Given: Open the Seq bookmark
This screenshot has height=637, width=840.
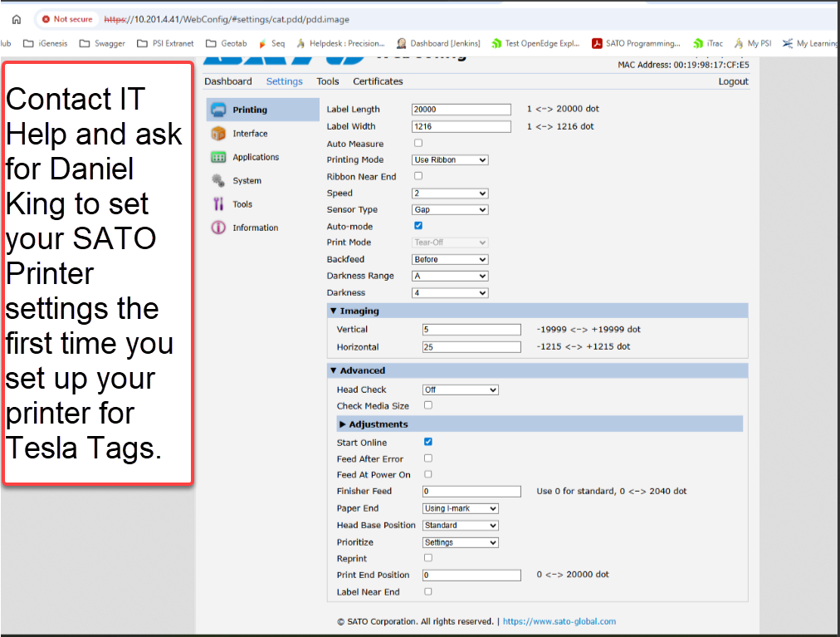Looking at the screenshot, I should (271, 43).
